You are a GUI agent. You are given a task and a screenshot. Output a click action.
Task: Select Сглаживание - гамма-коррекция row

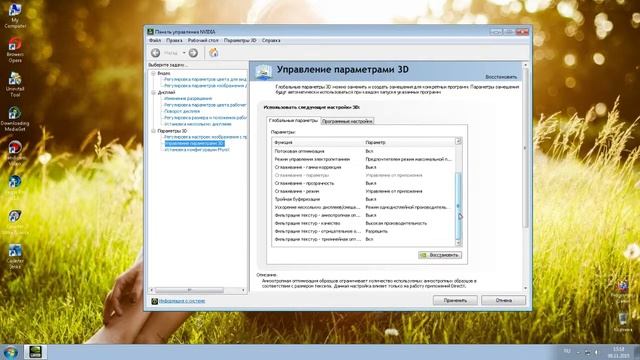click(x=364, y=167)
